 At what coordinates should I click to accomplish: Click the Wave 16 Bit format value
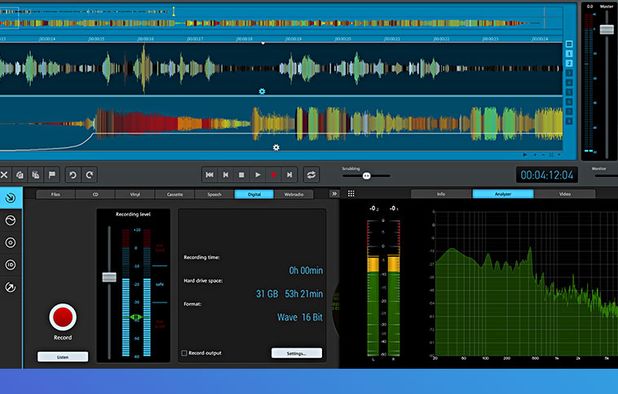click(300, 317)
